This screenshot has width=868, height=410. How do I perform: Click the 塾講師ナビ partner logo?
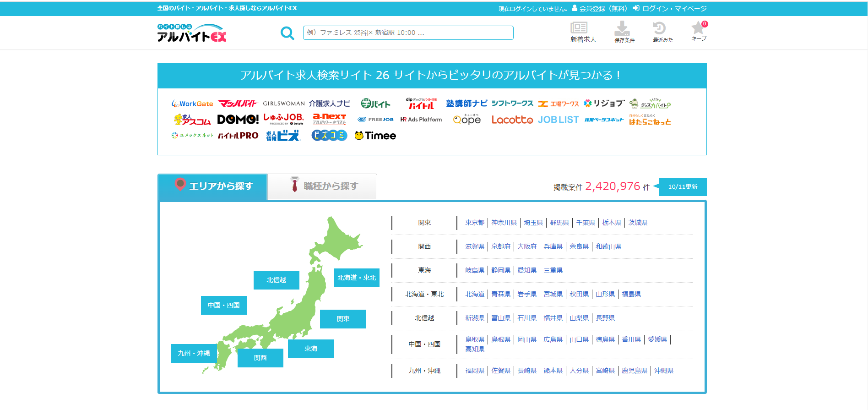point(467,104)
